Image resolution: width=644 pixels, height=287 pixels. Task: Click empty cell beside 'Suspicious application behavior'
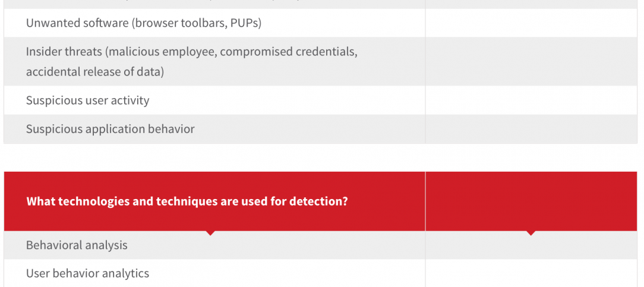click(531, 129)
